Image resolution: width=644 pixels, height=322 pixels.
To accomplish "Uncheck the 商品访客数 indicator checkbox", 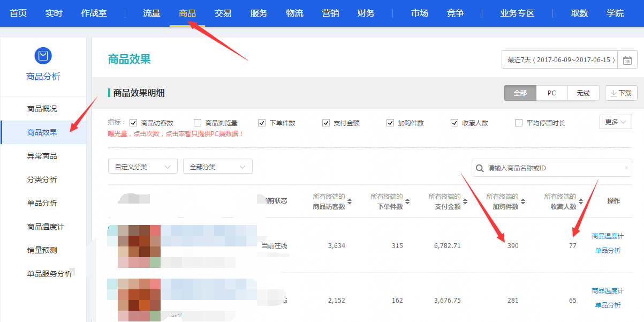I will pos(133,123).
